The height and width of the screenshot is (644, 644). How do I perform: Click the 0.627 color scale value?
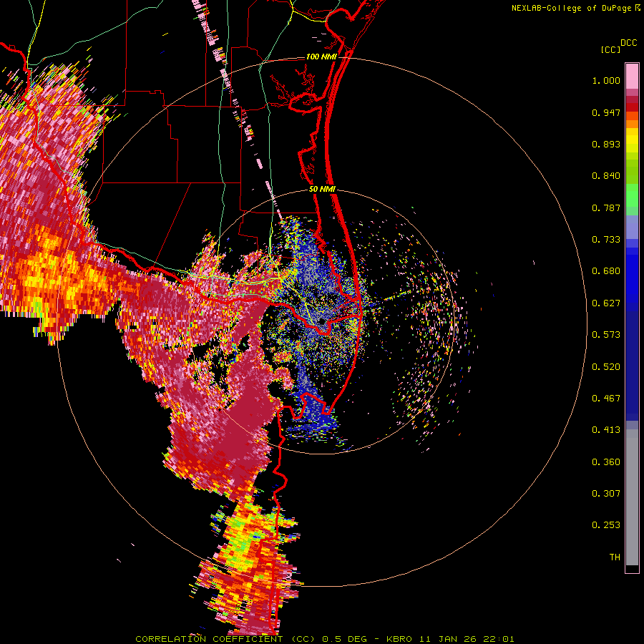[x=606, y=303]
